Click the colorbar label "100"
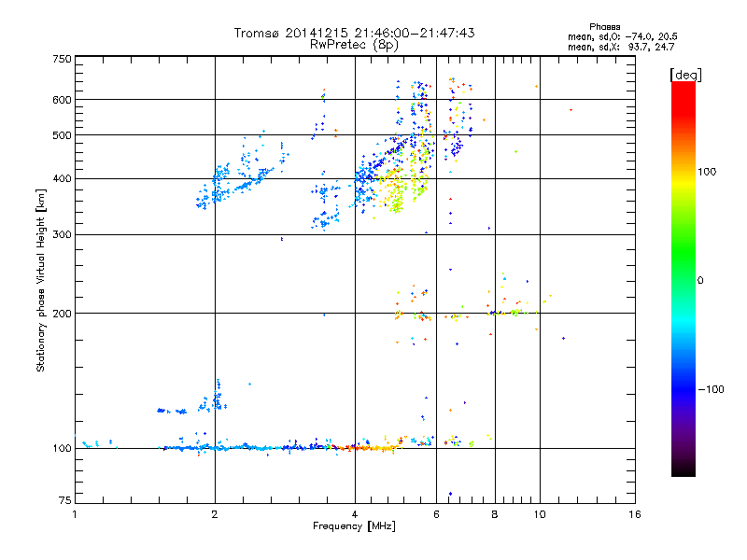The image size is (747, 560). [707, 172]
